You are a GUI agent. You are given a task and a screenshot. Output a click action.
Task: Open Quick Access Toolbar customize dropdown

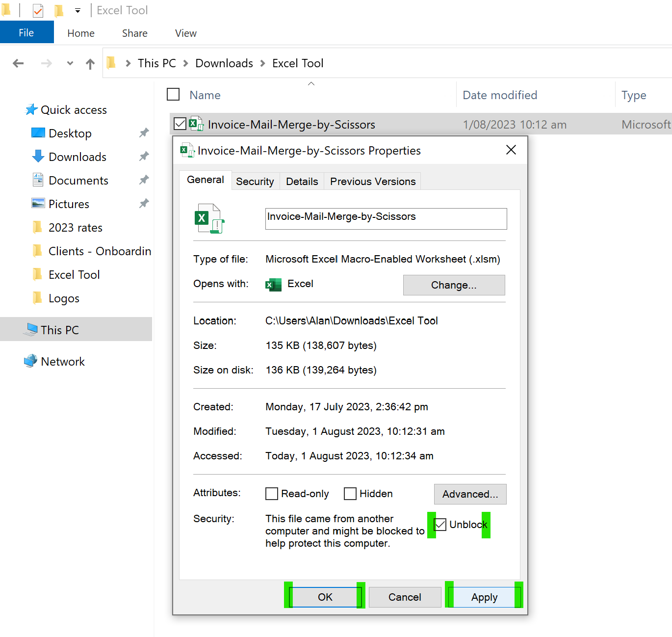coord(78,10)
